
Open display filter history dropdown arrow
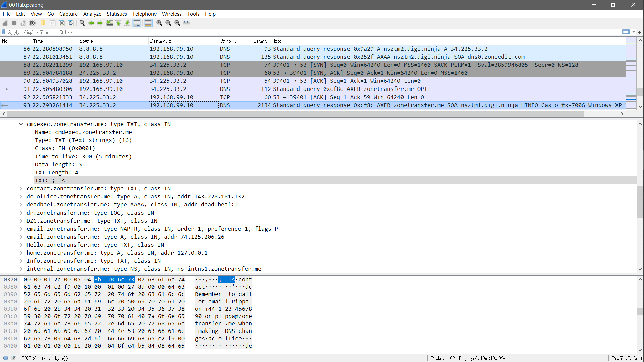point(634,32)
